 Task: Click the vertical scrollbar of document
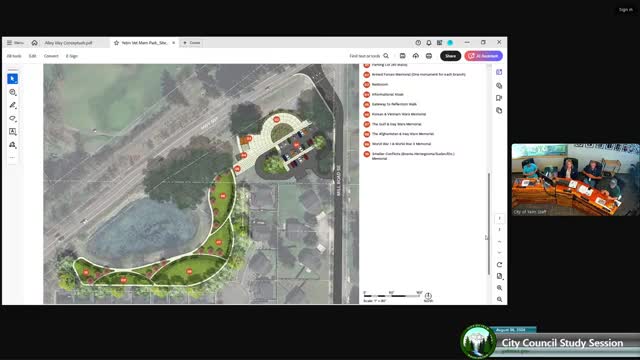(x=489, y=224)
